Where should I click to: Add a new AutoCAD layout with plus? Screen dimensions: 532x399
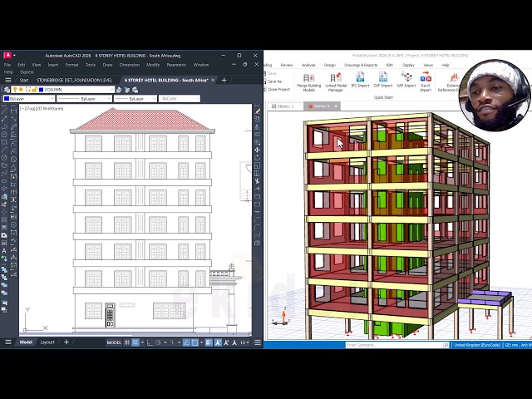click(66, 342)
